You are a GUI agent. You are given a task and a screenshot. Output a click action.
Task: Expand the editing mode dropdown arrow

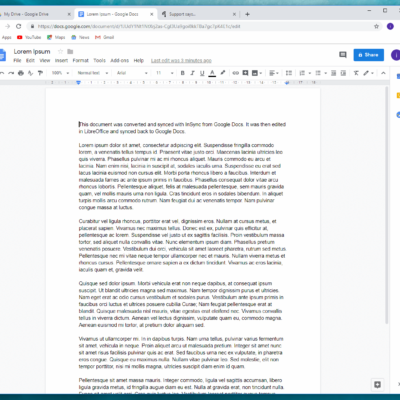pos(372,73)
